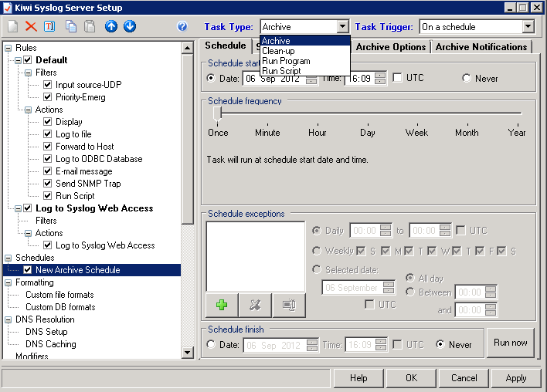Toggle the New Archive Schedule checkbox

click(28, 270)
